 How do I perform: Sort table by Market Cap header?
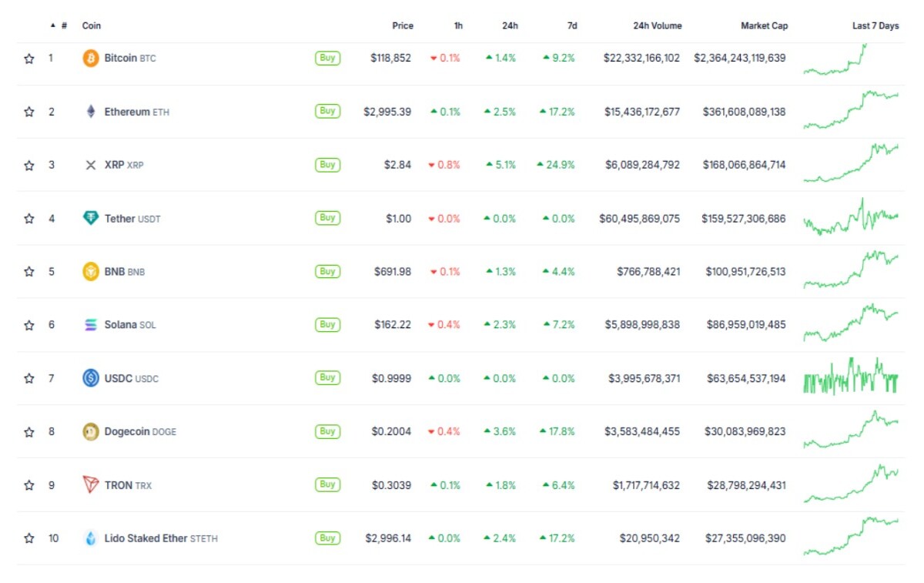click(x=764, y=25)
